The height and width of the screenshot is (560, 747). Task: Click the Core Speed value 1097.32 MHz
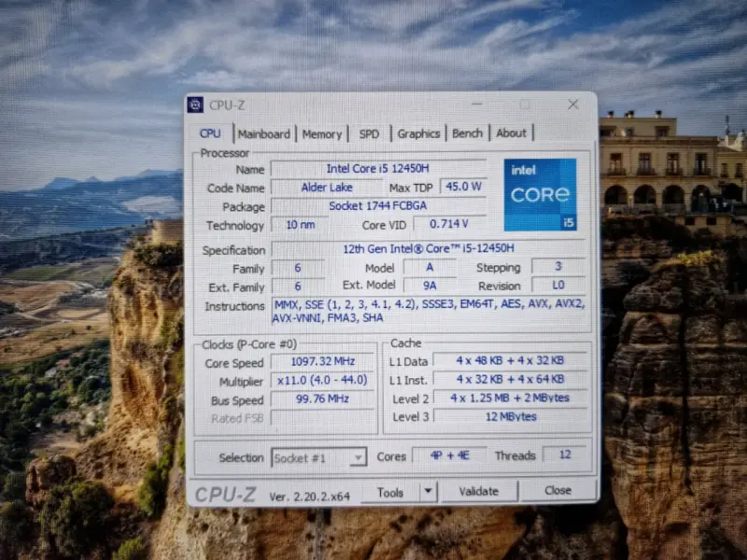coord(322,361)
